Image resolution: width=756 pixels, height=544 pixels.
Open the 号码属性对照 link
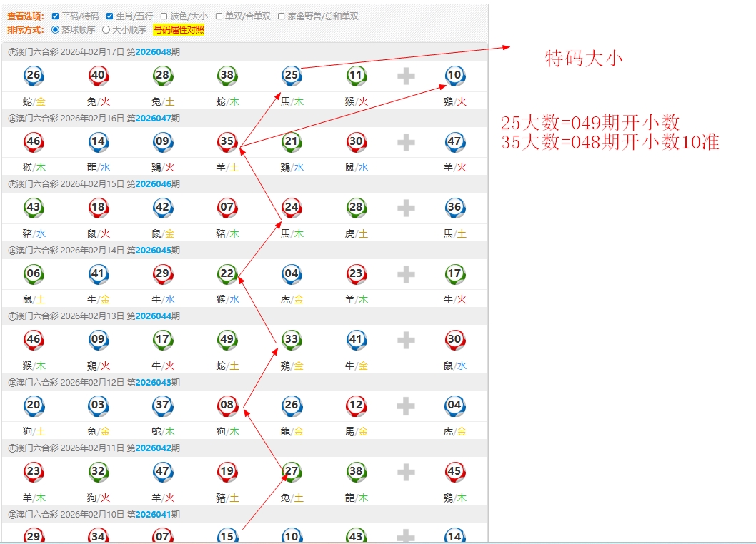click(179, 30)
